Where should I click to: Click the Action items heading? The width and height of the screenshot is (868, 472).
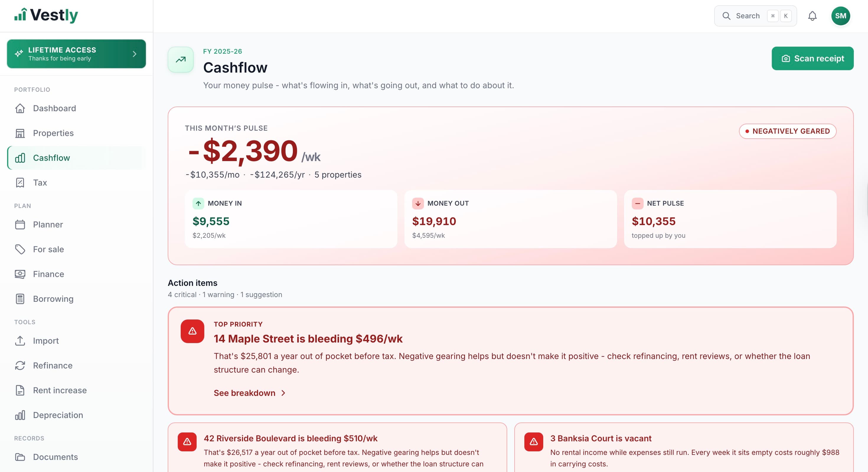pos(192,283)
